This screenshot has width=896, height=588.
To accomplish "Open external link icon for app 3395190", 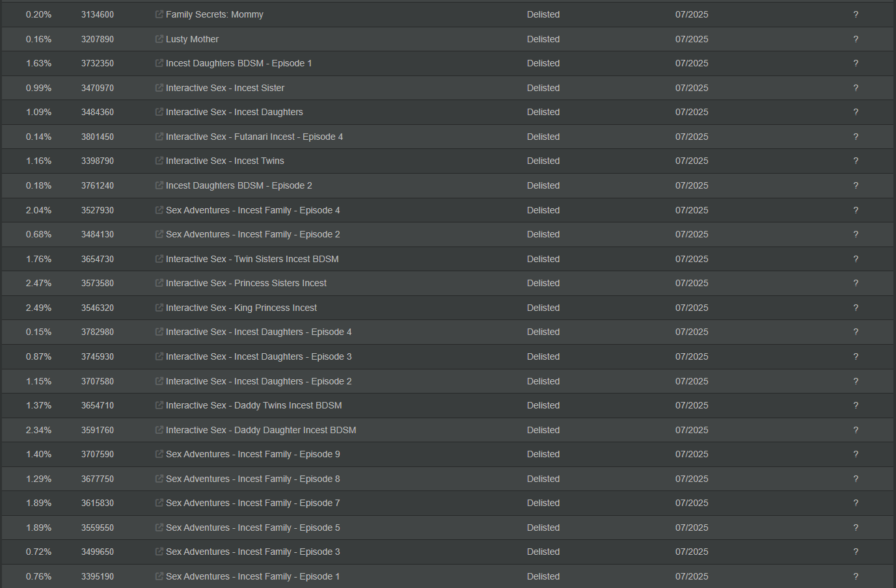I will click(x=159, y=576).
